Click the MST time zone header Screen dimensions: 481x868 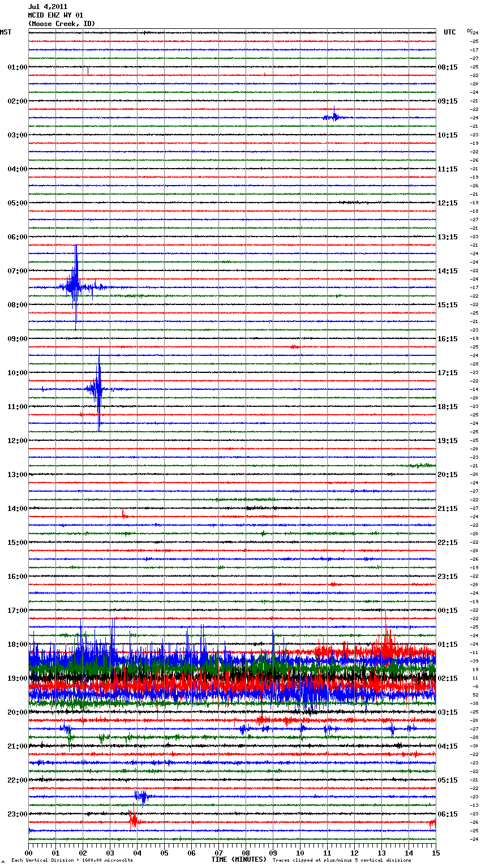click(6, 32)
